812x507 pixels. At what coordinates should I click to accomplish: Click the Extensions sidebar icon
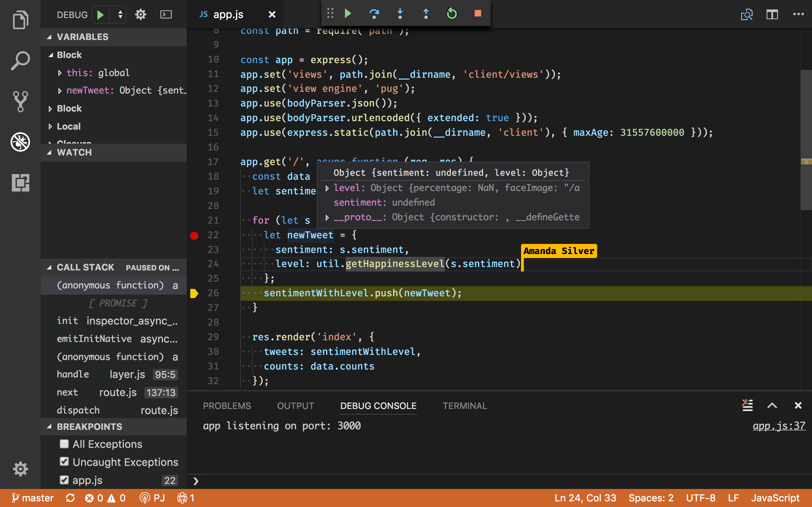20,182
